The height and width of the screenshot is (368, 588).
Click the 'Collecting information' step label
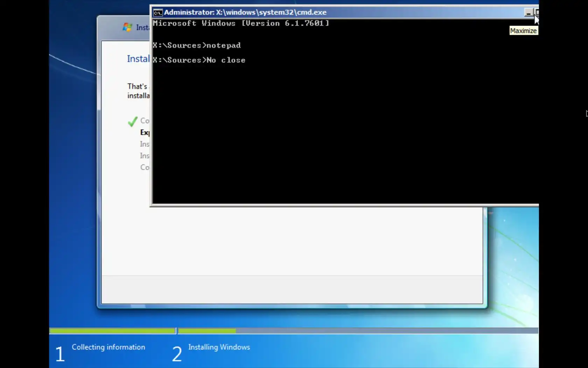coord(108,347)
